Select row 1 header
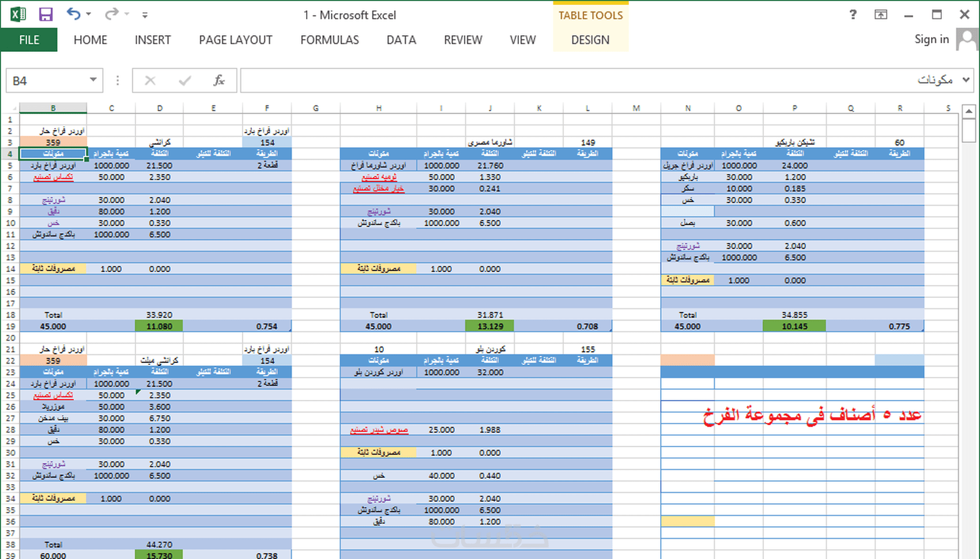 coord(10,119)
